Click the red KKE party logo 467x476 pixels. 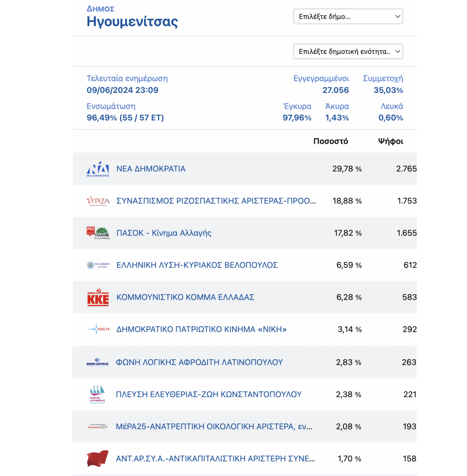click(98, 297)
